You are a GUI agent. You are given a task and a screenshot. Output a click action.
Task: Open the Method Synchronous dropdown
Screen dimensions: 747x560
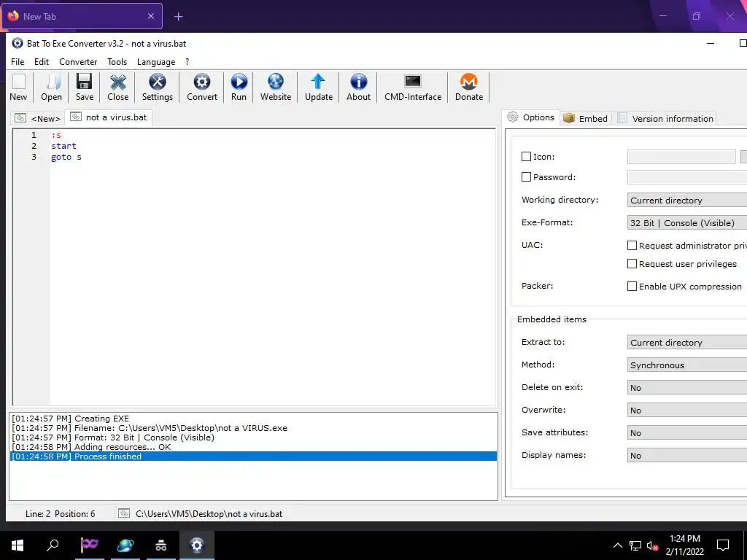tap(687, 365)
